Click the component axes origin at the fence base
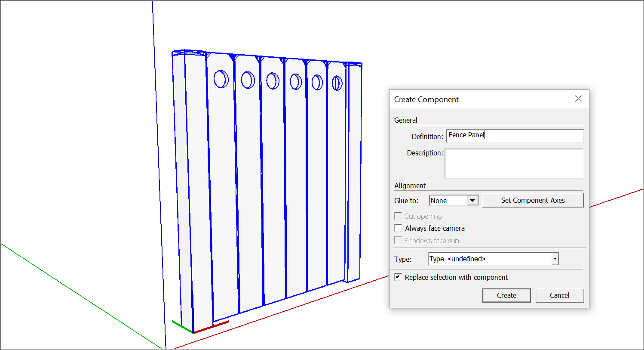This screenshot has height=350, width=644. [193, 332]
